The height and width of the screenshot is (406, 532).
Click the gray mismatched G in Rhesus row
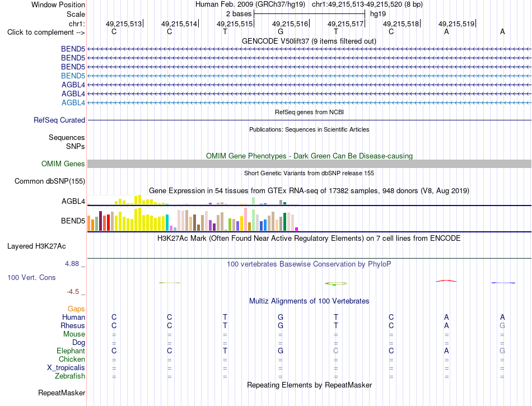[x=502, y=325]
